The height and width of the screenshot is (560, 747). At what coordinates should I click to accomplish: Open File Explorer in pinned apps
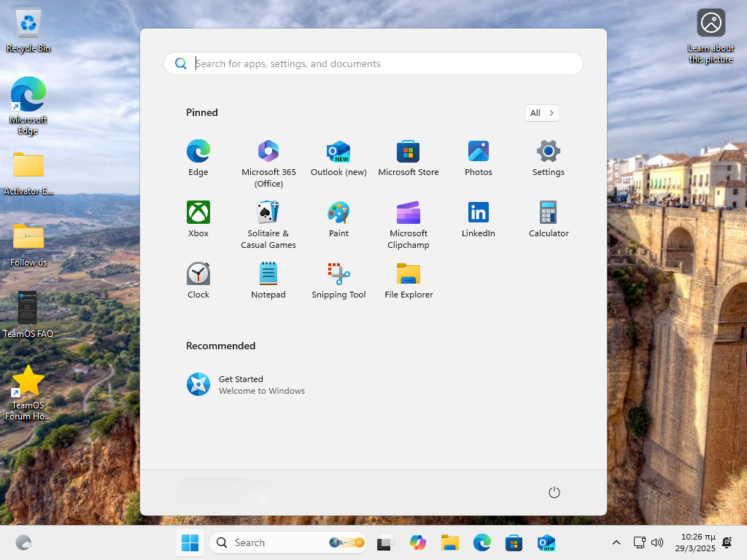(409, 281)
